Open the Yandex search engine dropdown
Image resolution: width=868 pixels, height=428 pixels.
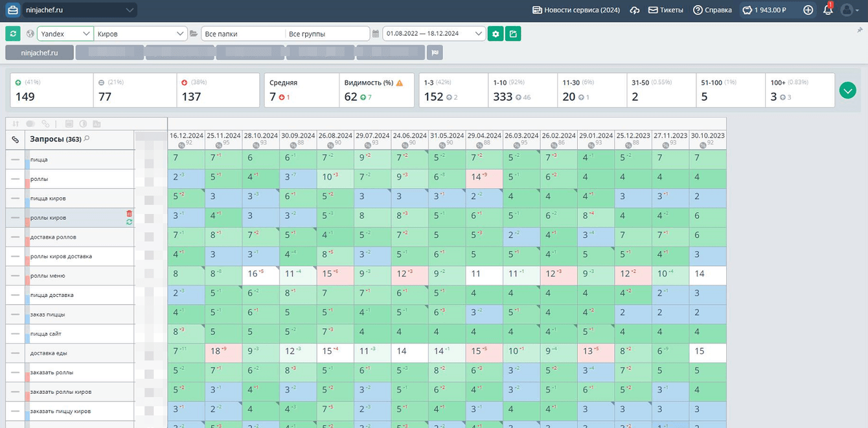tap(65, 34)
